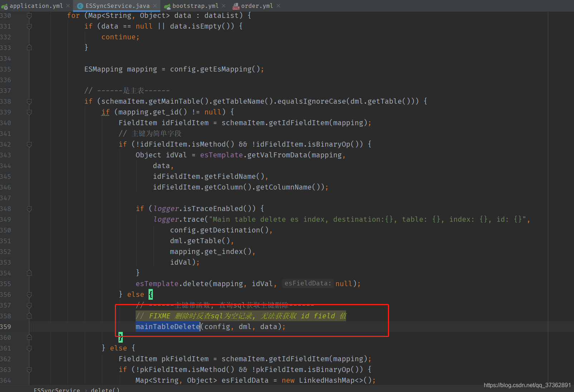
Task: Click new LinkedHashMap on line 364
Action: point(329,380)
